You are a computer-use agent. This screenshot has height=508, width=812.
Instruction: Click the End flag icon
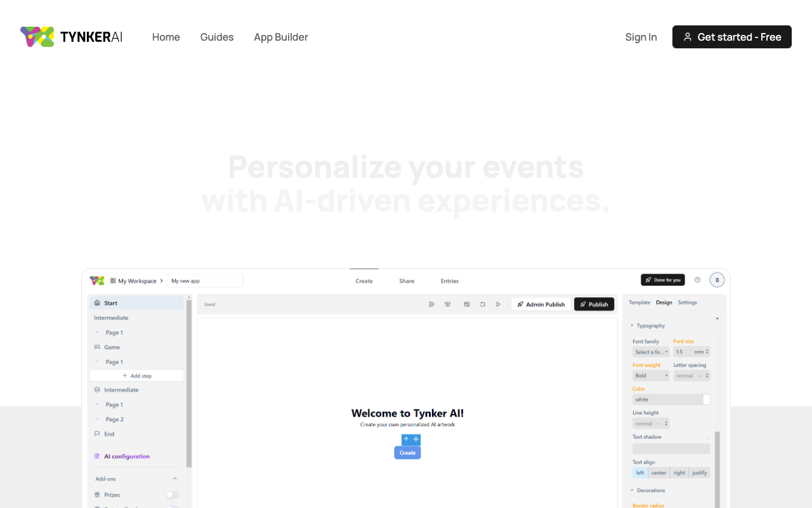pyautogui.click(x=97, y=434)
